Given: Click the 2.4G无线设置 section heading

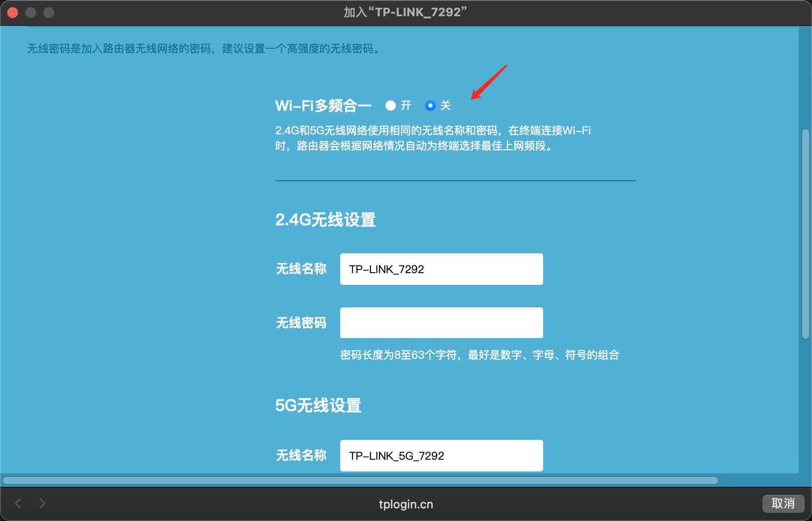Looking at the screenshot, I should tap(326, 220).
